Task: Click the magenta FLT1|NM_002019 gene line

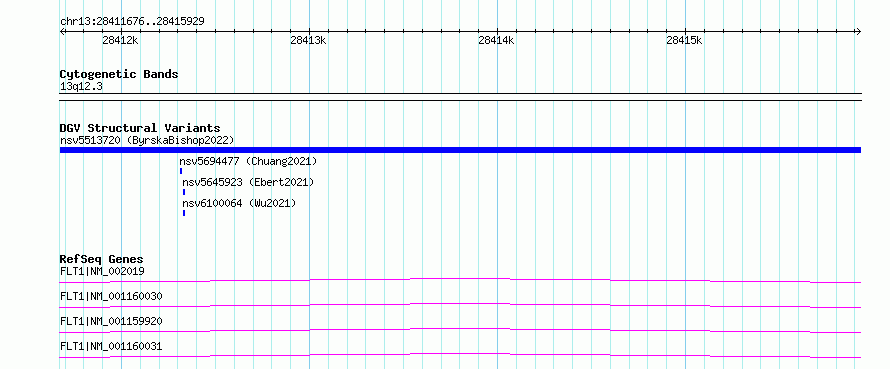Action: pos(460,279)
